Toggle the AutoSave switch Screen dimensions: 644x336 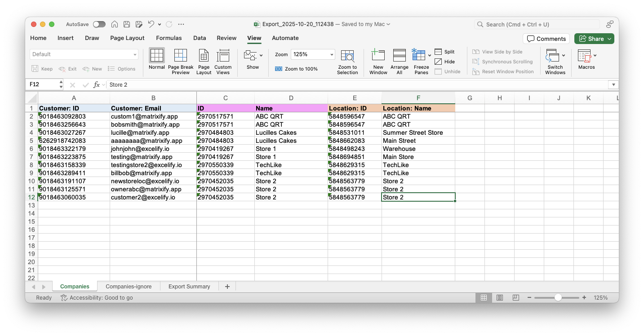coord(99,24)
